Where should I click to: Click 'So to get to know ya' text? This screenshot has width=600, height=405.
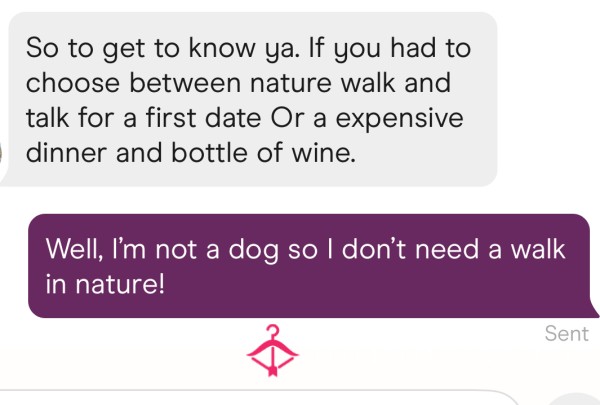point(162,50)
